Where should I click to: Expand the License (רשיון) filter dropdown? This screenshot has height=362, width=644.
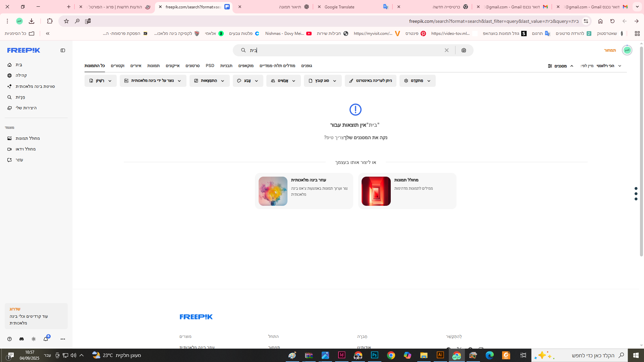point(100,80)
